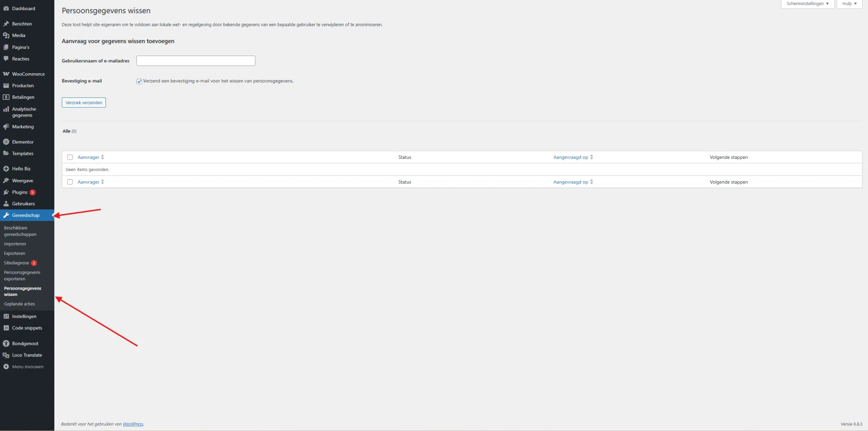
Task: Open Sitediagnose submenu item
Action: [17, 263]
